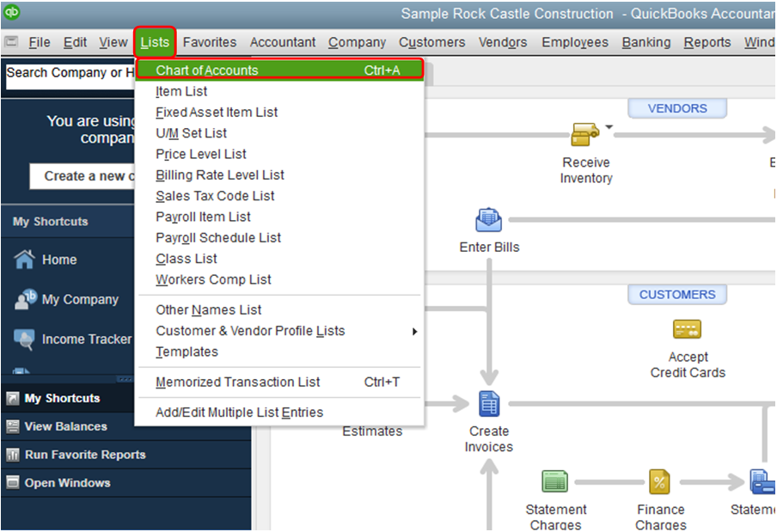Viewport: 783px width, 532px height.
Task: Click the Create Invoices icon
Action: 489,404
